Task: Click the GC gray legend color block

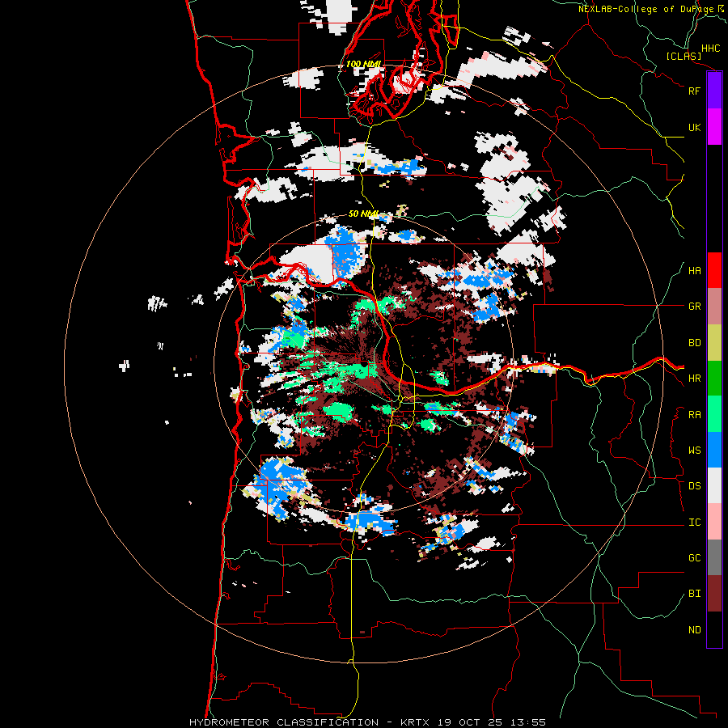Action: pos(714,557)
